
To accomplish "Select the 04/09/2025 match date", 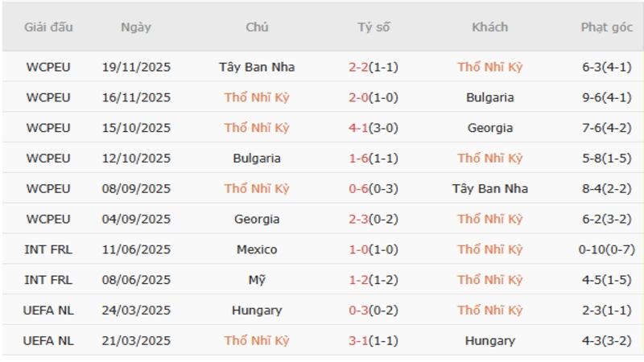I will pyautogui.click(x=136, y=219).
